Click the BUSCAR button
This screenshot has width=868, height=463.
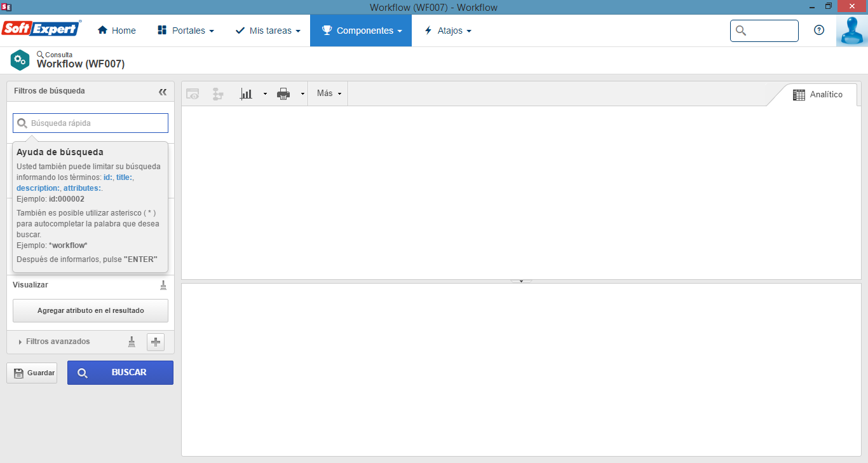[x=120, y=373]
